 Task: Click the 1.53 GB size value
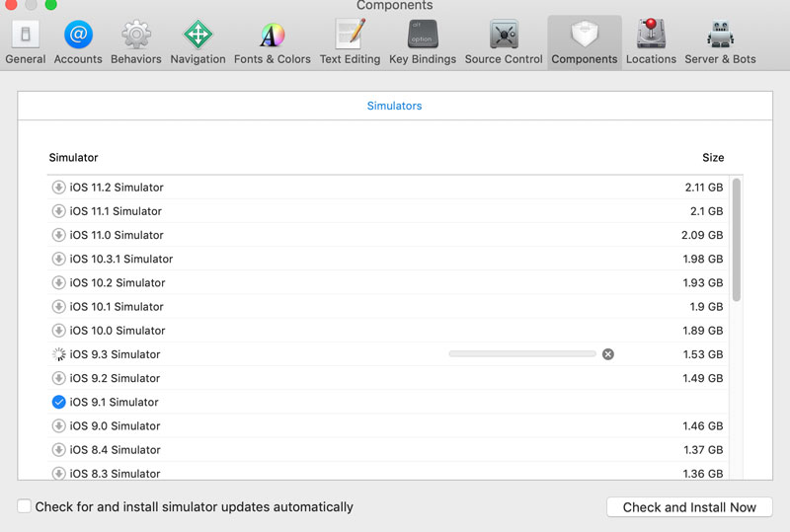(x=703, y=354)
